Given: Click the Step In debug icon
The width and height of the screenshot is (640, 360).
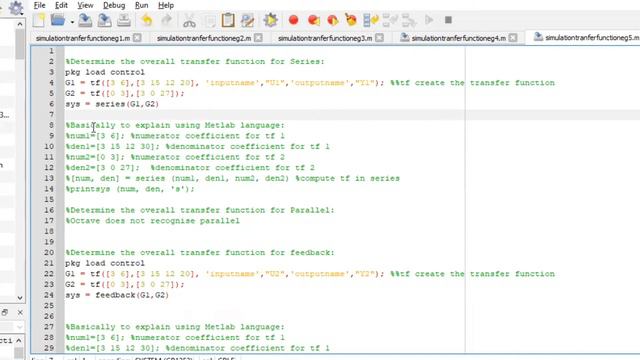Looking at the screenshot, I should point(390,20).
